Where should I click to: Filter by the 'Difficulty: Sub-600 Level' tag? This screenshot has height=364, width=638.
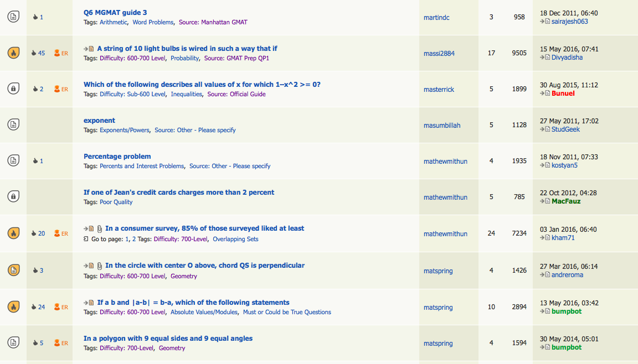coord(132,94)
